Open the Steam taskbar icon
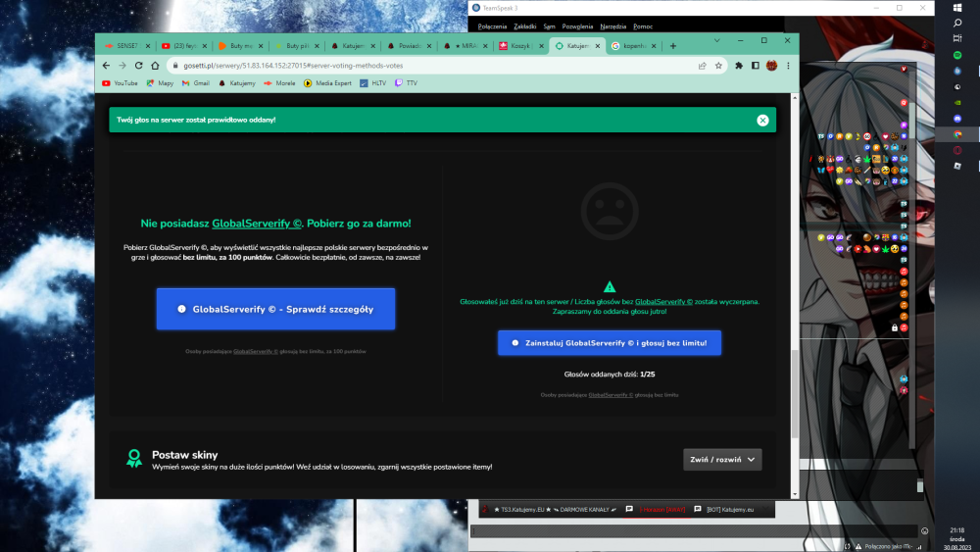Screen dimensions: 980x552 point(957,87)
